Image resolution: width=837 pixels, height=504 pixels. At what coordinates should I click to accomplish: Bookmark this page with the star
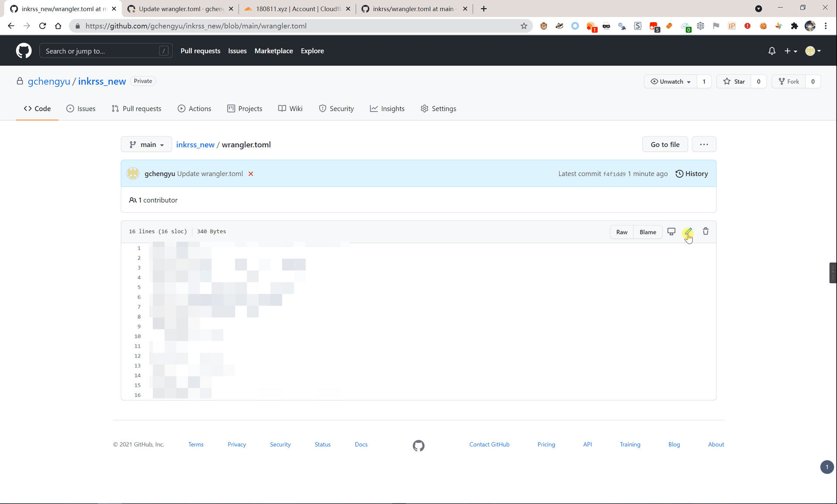524,26
